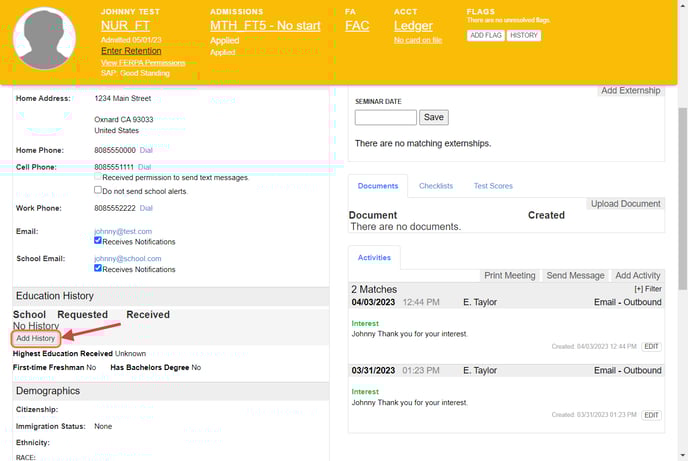Select the Documents tab
This screenshot has height=461, width=688.
(x=378, y=186)
